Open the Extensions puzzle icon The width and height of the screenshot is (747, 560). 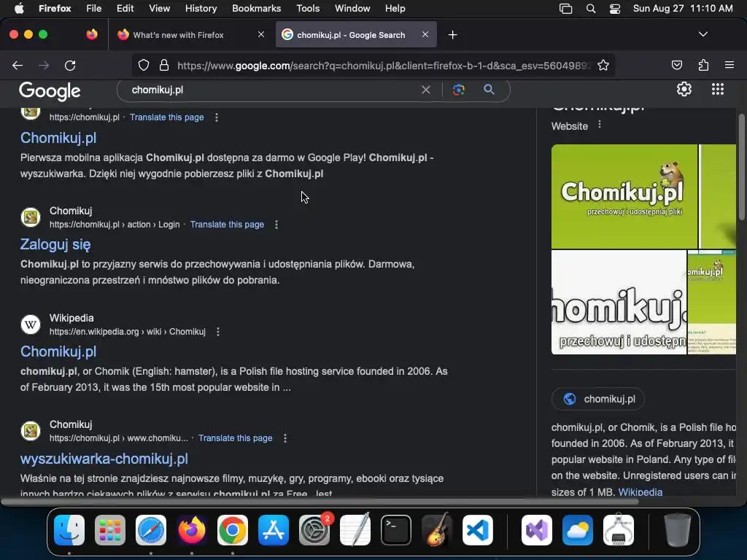(703, 65)
